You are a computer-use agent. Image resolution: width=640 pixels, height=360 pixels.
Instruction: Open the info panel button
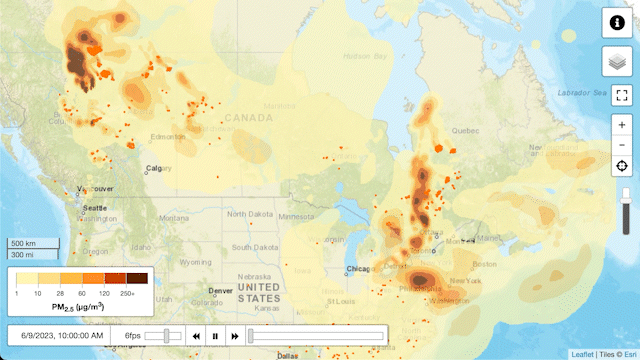click(617, 23)
